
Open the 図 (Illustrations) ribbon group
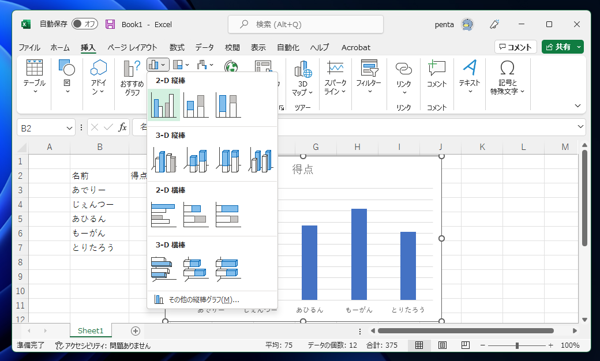[67, 77]
